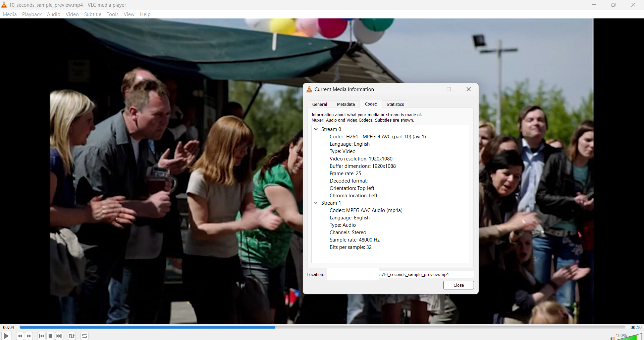Open the Audio menu

click(x=54, y=14)
